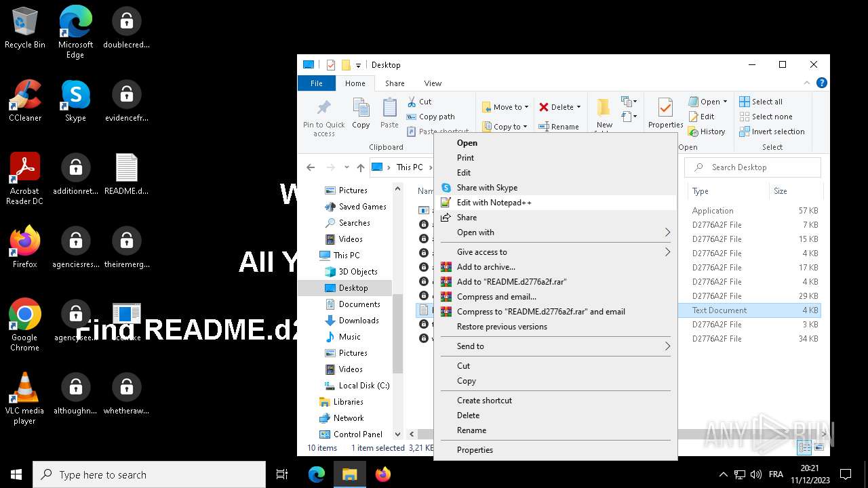
Task: Expand Give access to submenu
Action: 555,252
